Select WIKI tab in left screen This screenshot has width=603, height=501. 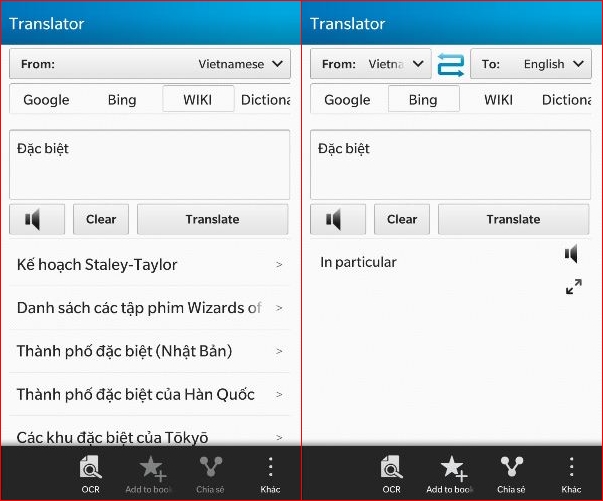[198, 99]
